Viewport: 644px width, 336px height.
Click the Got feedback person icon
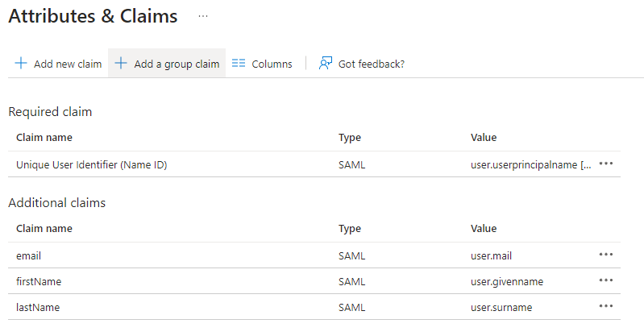326,64
